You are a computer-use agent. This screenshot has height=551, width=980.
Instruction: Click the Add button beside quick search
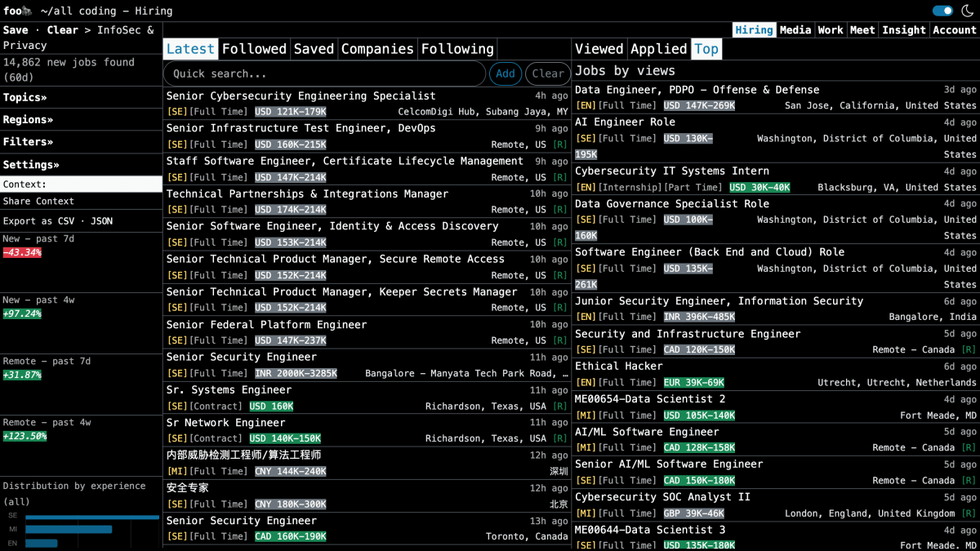coord(506,73)
